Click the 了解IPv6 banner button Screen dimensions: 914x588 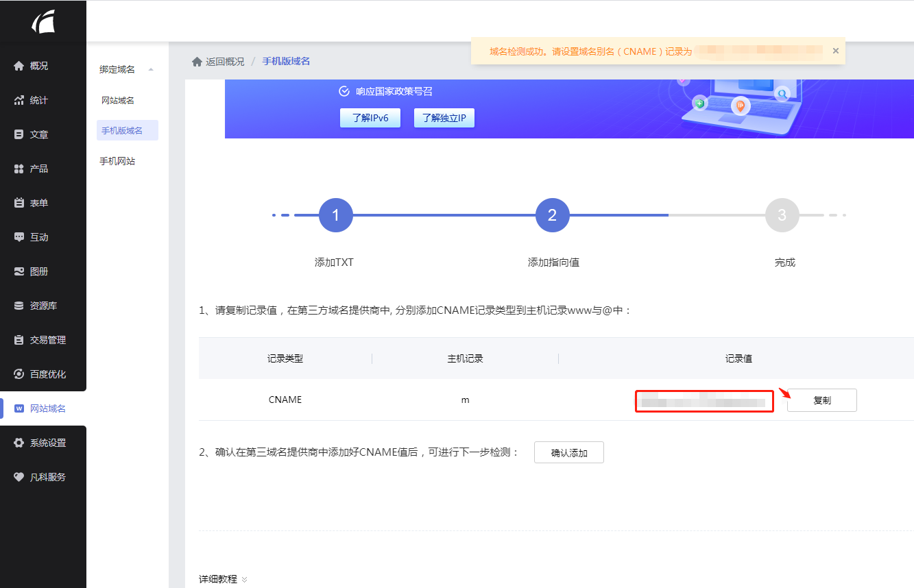pyautogui.click(x=370, y=117)
